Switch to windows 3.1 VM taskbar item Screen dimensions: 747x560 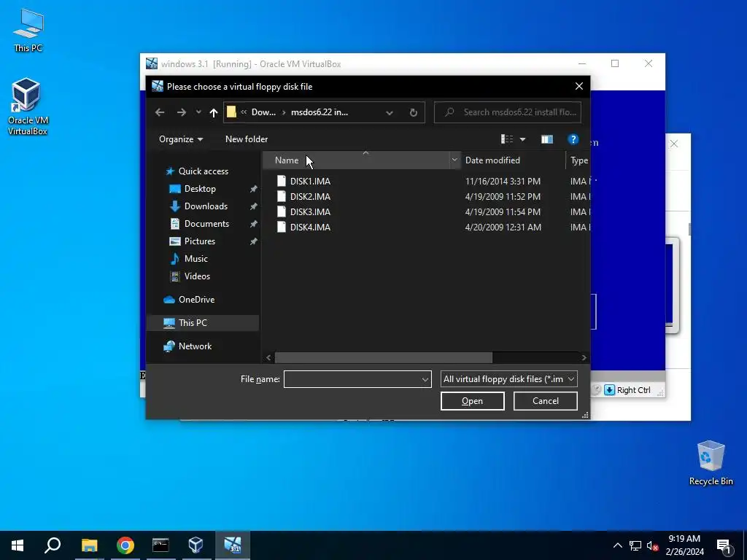pyautogui.click(x=233, y=545)
